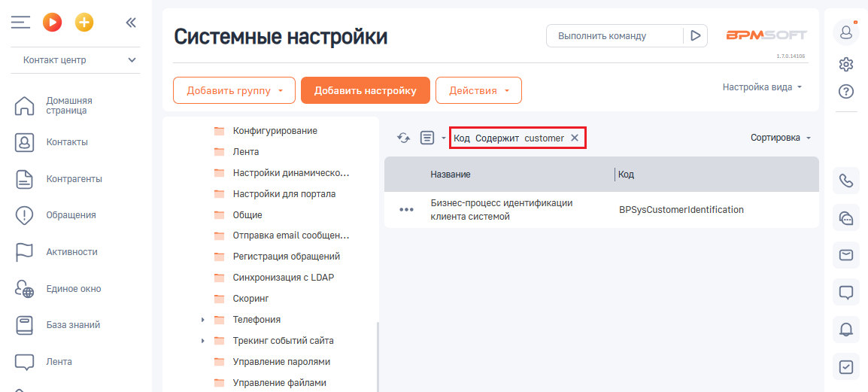Viewport: 868px width, 392px height.
Task: Open the Сортировка dropdown
Action: click(x=781, y=138)
